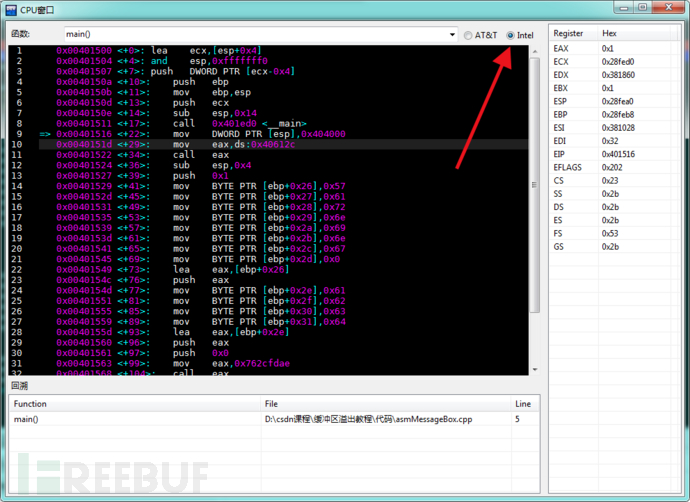Select the EAX register row
Screen dimensions: 690x502
614,48
